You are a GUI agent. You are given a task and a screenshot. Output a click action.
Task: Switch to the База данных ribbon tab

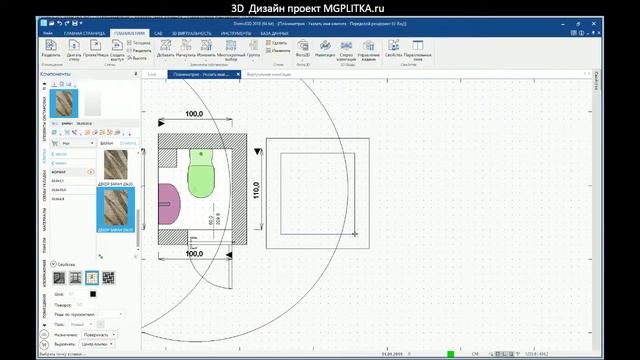point(274,33)
